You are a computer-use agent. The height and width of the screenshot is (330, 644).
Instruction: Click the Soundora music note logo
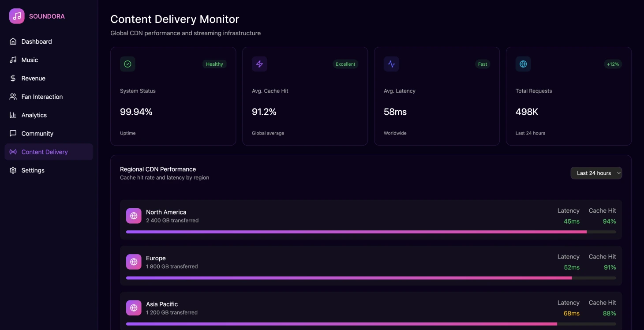click(17, 16)
